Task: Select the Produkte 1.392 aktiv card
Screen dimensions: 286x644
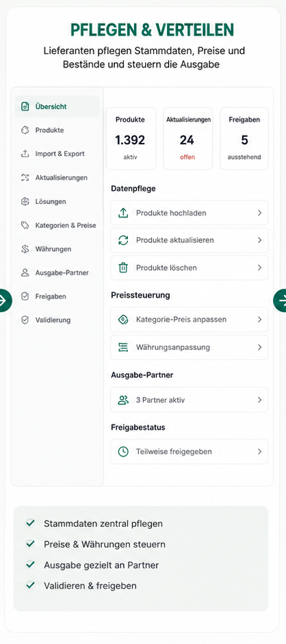Action: 131,138
